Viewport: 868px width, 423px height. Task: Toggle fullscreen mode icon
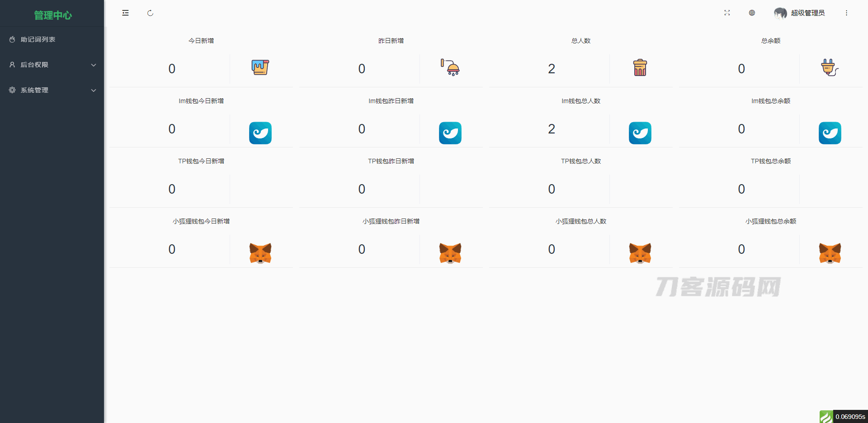click(727, 13)
